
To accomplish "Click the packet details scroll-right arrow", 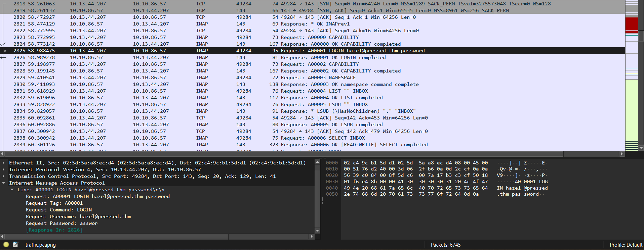I will tap(312, 237).
